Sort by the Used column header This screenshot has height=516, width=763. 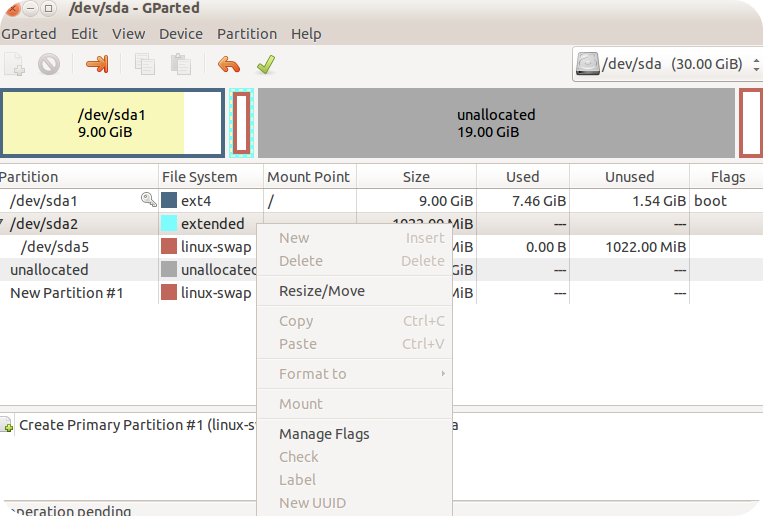[523, 177]
